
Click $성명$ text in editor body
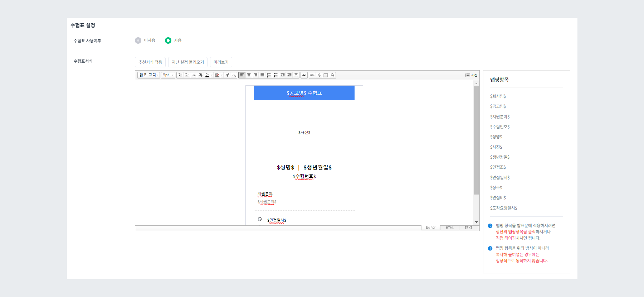click(286, 167)
